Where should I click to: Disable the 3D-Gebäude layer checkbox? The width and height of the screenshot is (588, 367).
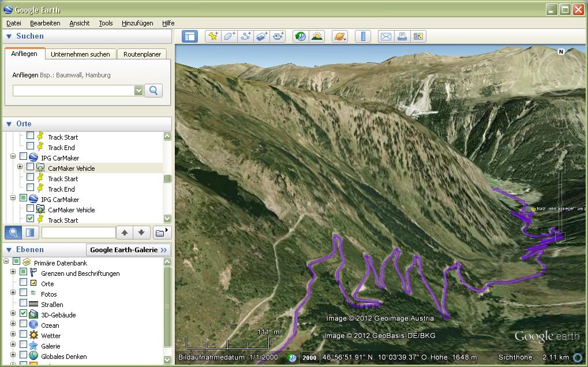(x=23, y=313)
